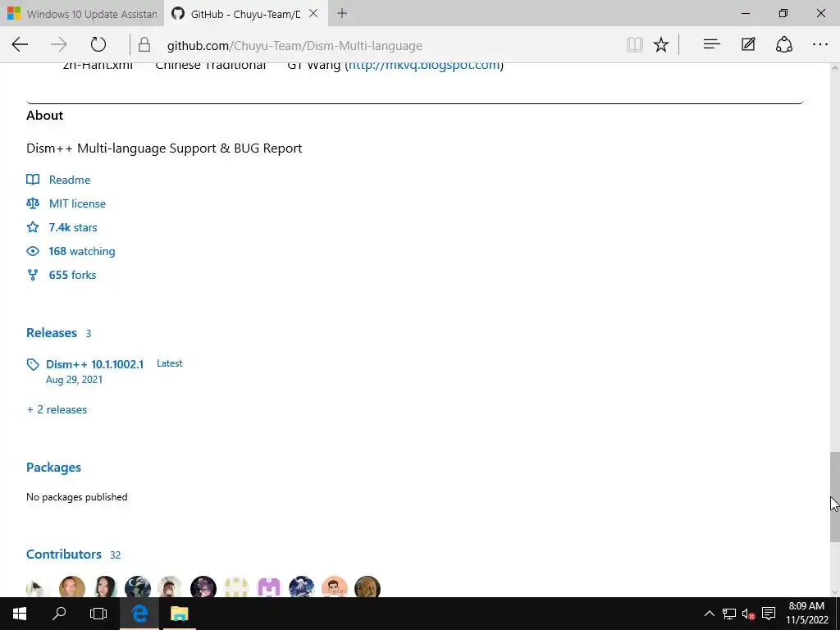Screen dimensions: 840x630
Task: Click the Edge taskbar icon
Action: pyautogui.click(x=139, y=614)
